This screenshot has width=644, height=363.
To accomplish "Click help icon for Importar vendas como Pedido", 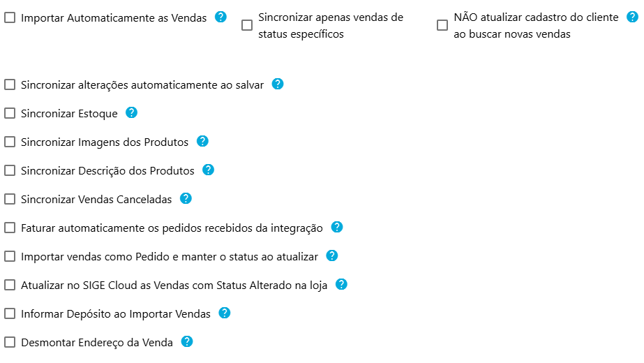I will pyautogui.click(x=332, y=255).
